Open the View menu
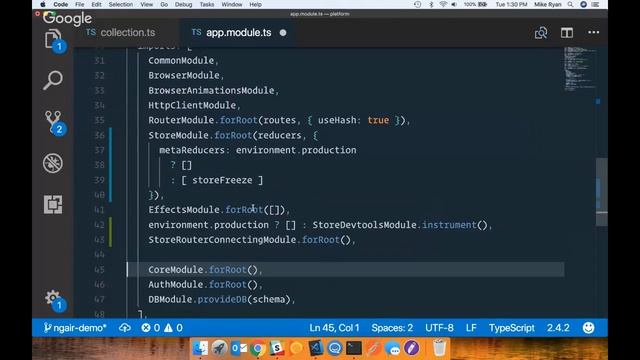 pyautogui.click(x=147, y=4)
